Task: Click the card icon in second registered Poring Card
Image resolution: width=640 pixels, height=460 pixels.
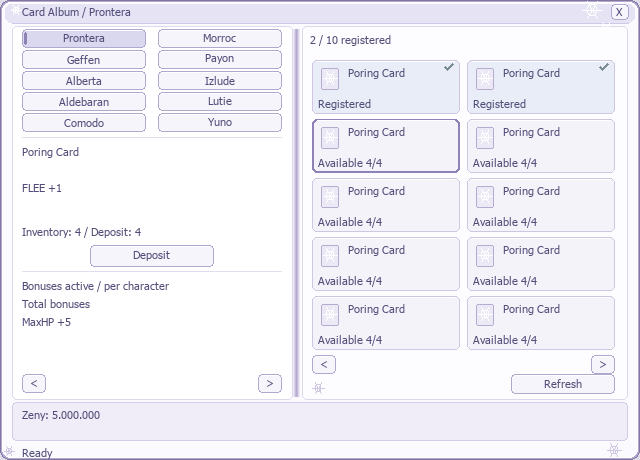Action: tap(485, 79)
